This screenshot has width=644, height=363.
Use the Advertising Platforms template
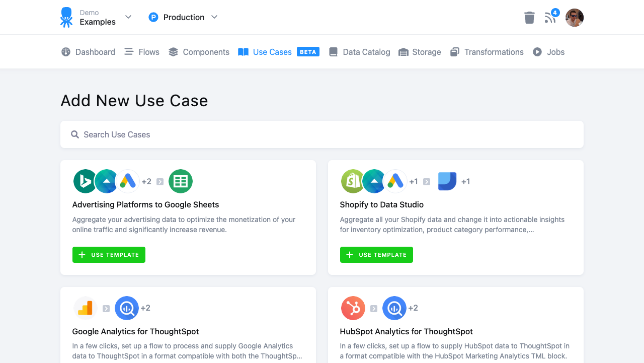109,255
